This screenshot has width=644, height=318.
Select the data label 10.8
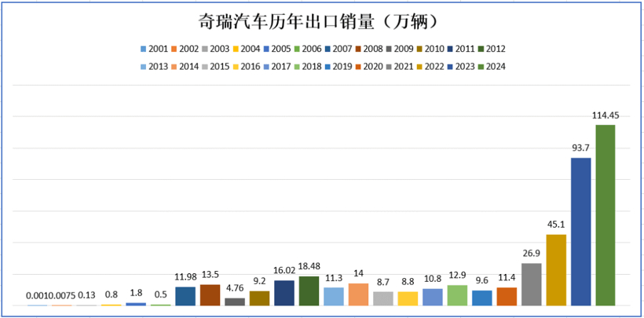433,280
